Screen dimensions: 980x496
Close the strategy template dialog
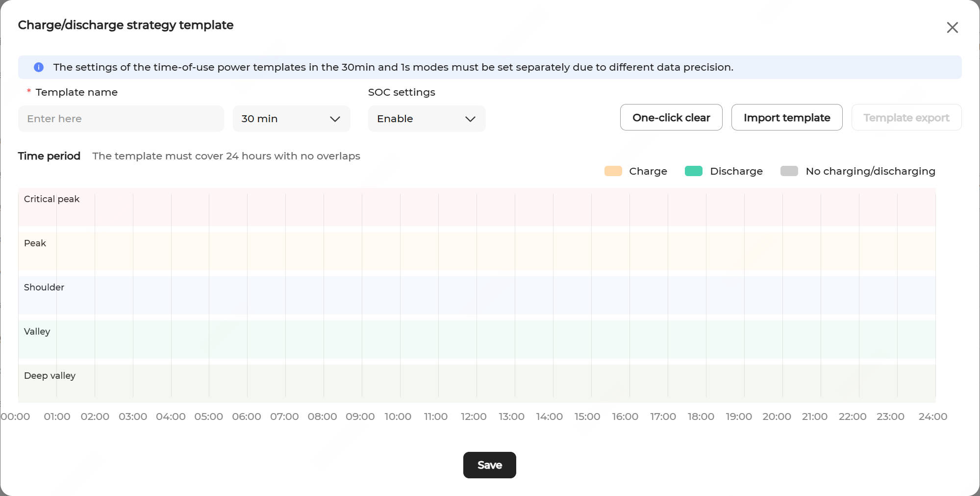click(x=952, y=27)
